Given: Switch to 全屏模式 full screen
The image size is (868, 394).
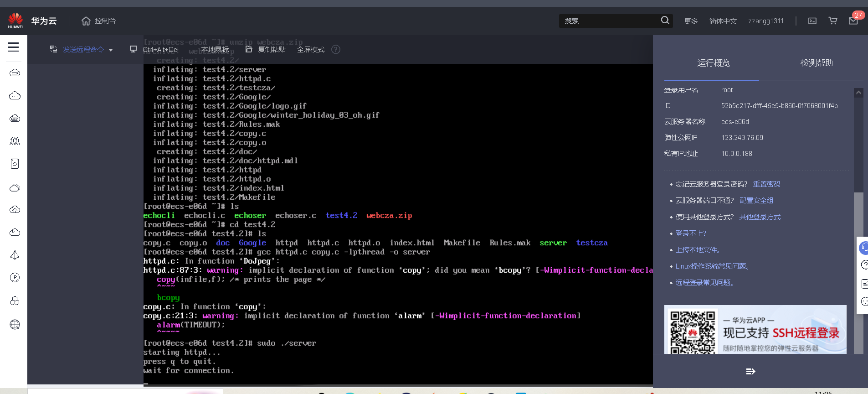Looking at the screenshot, I should [x=311, y=49].
